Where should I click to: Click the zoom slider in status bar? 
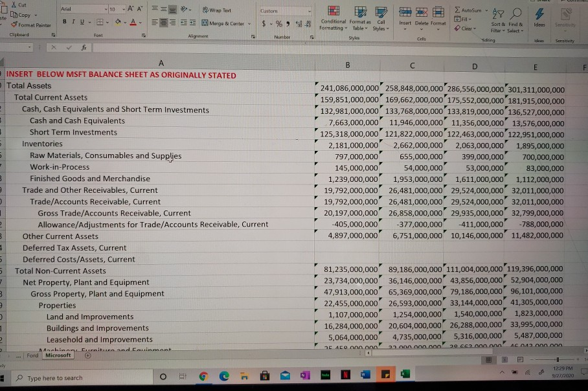coord(558,360)
